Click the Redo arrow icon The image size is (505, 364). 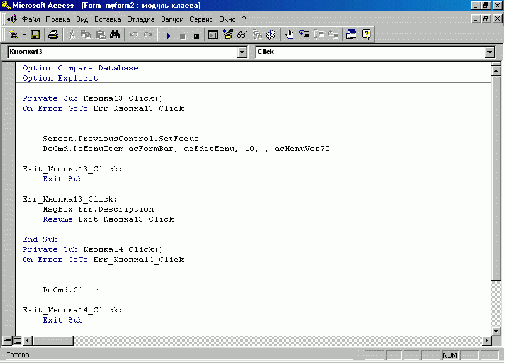tap(148, 34)
